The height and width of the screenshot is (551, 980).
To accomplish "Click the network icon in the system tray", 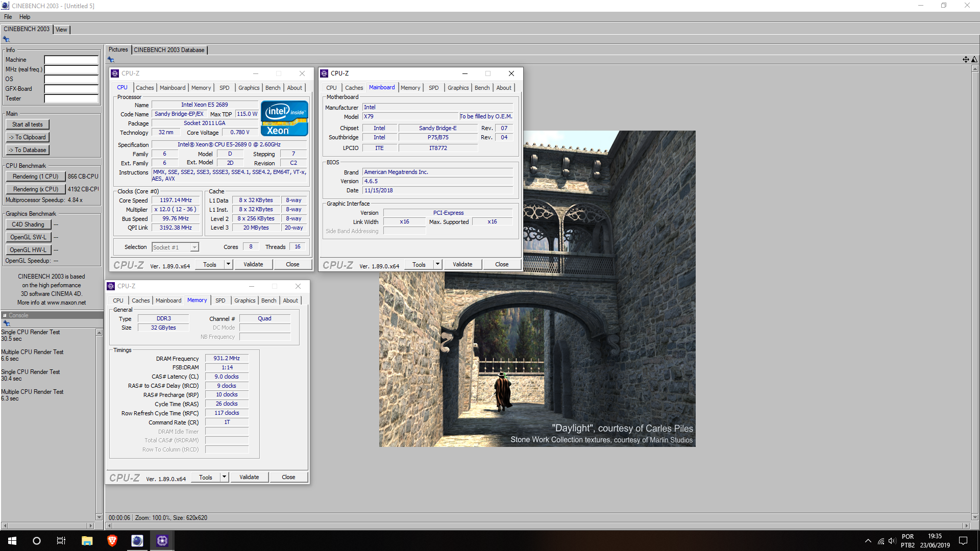I will 880,541.
